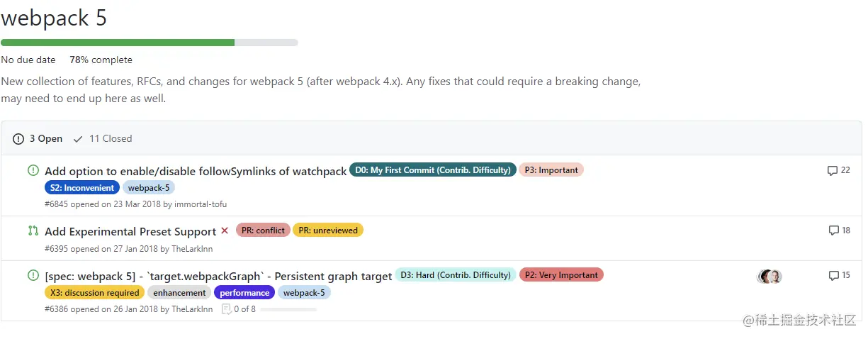
Task: Click the pull request icon for Experimental Preset
Action: coord(33,230)
